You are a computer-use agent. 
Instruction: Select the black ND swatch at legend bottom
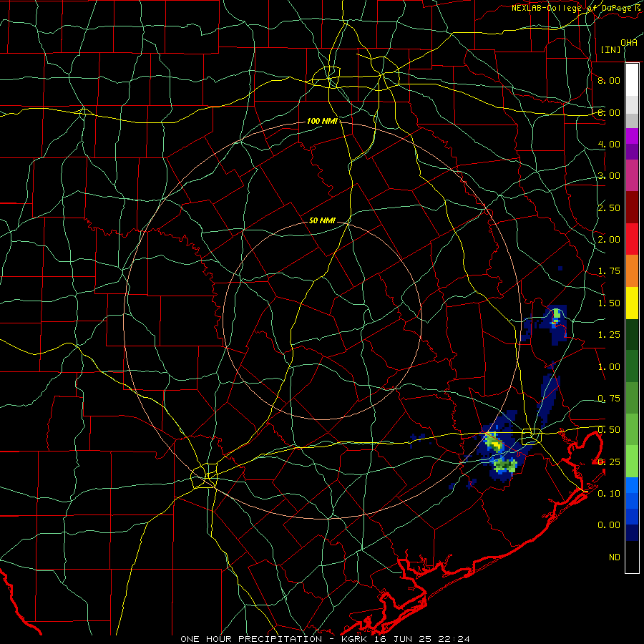click(x=632, y=557)
